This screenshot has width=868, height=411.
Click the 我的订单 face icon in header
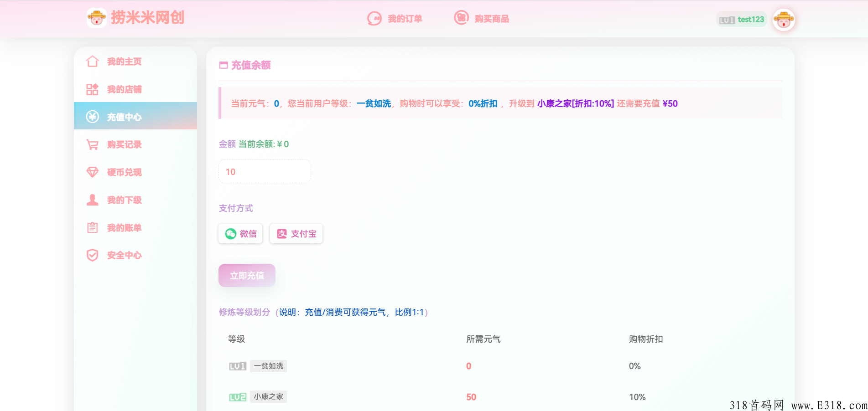[x=374, y=18]
